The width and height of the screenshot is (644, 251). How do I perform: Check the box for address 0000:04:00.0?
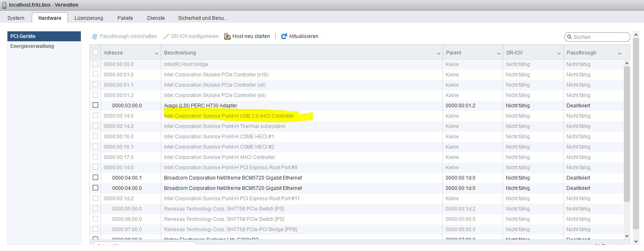click(x=96, y=188)
